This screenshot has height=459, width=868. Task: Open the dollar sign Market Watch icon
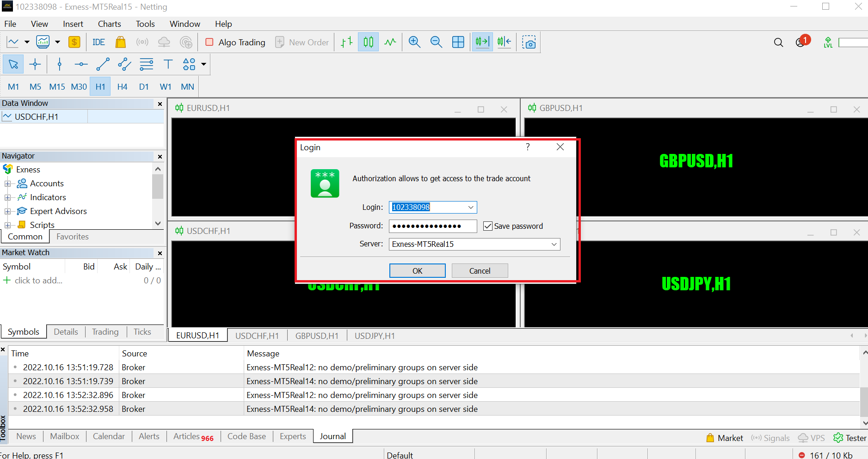74,42
